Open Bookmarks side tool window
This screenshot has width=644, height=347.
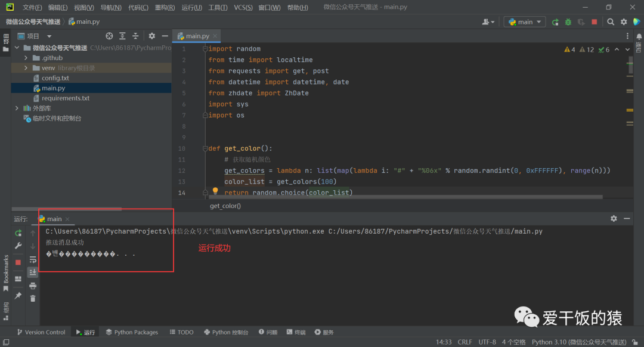point(6,272)
